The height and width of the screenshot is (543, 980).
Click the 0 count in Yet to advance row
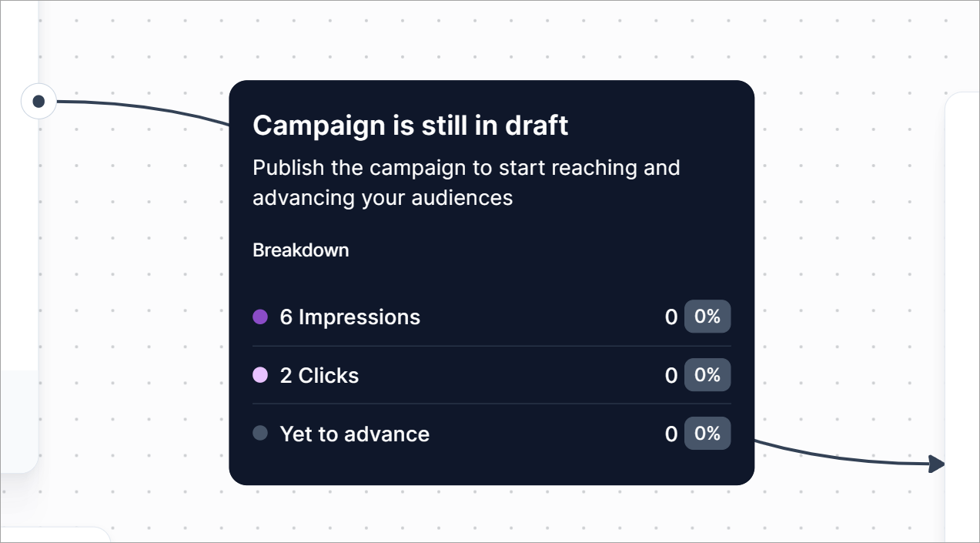coord(671,434)
